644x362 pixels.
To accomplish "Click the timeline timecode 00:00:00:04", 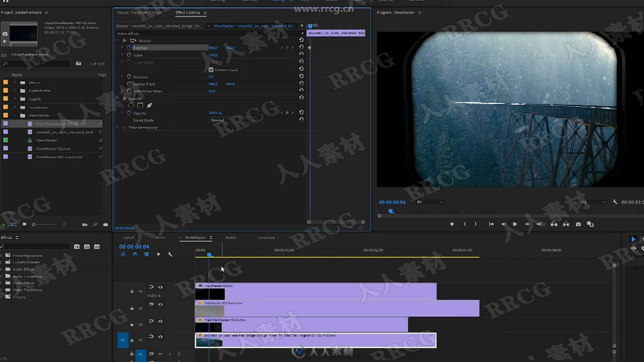I will [134, 246].
